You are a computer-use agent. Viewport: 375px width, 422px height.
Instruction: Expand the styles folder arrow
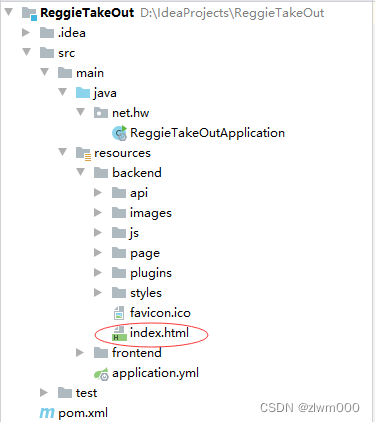pyautogui.click(x=98, y=293)
